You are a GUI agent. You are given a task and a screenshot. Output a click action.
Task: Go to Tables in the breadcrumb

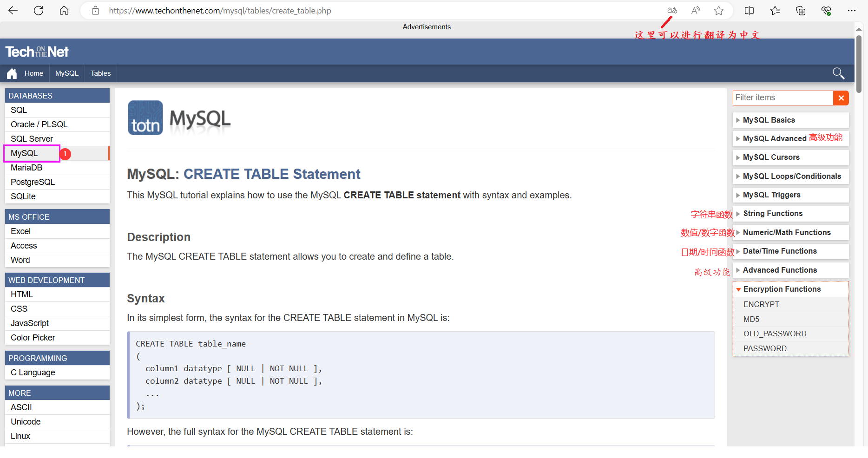tap(100, 73)
